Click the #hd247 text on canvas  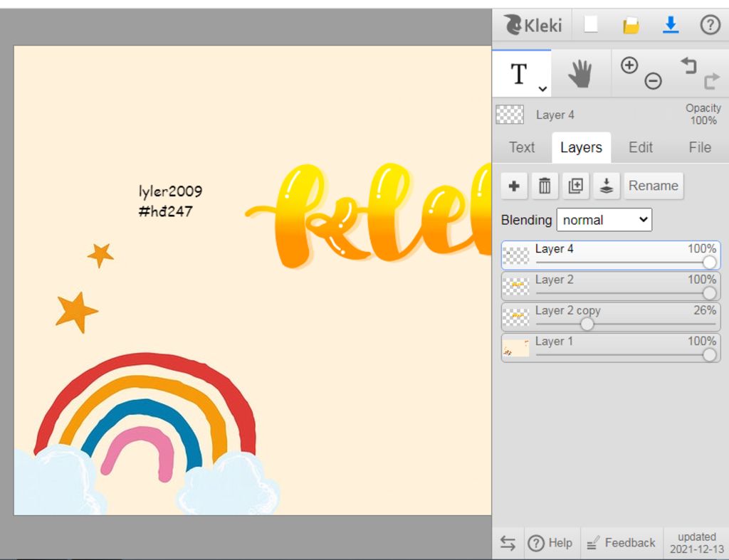pyautogui.click(x=165, y=211)
